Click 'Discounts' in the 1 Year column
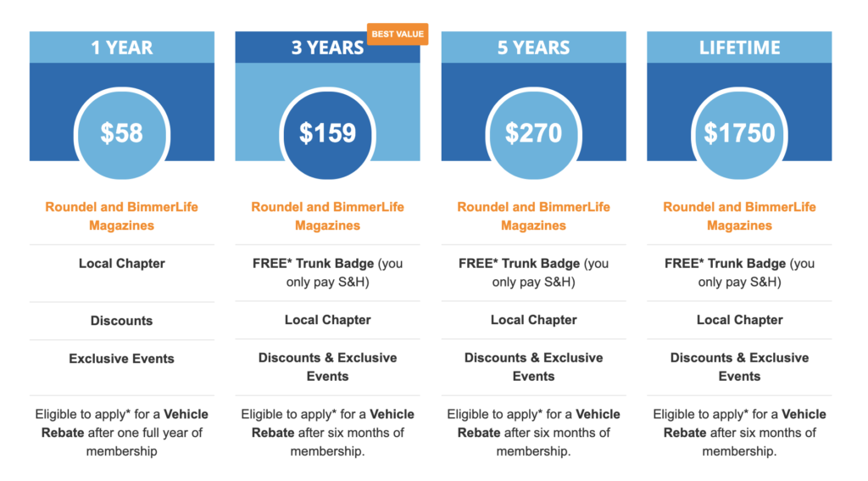This screenshot has width=868, height=481. pos(122,321)
